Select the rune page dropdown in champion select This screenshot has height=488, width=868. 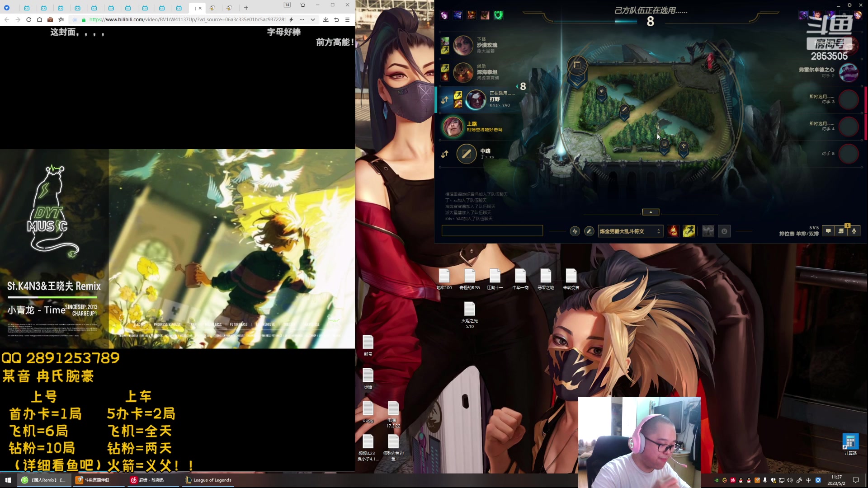coord(630,231)
